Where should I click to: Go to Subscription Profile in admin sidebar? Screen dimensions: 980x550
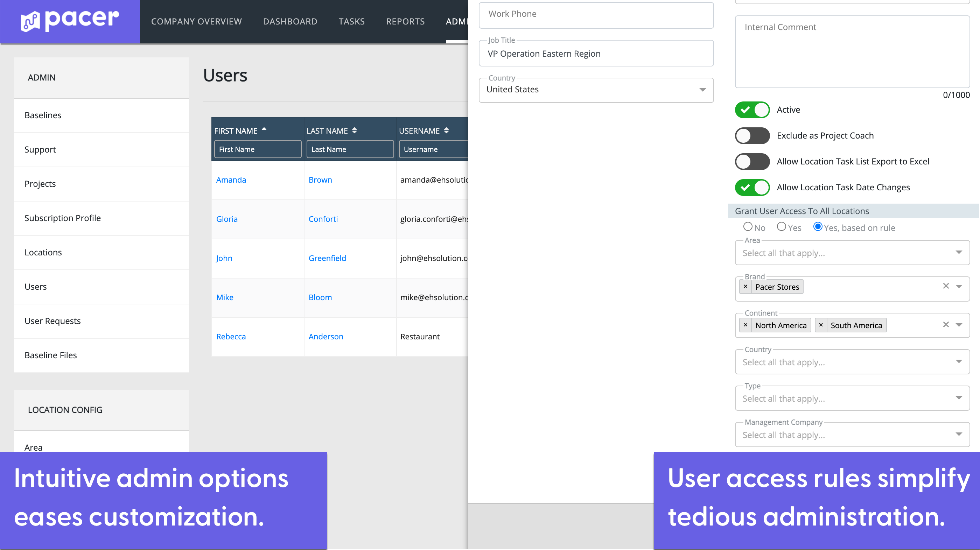(63, 218)
